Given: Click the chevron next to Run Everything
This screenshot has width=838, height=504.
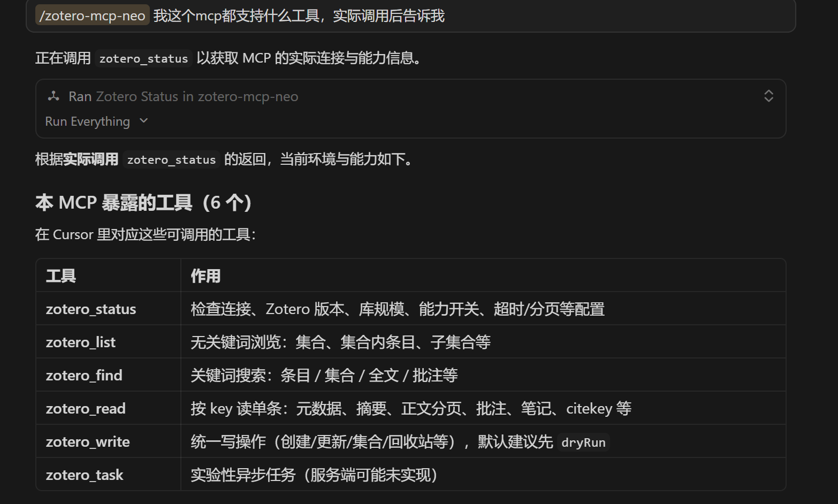Looking at the screenshot, I should (143, 121).
